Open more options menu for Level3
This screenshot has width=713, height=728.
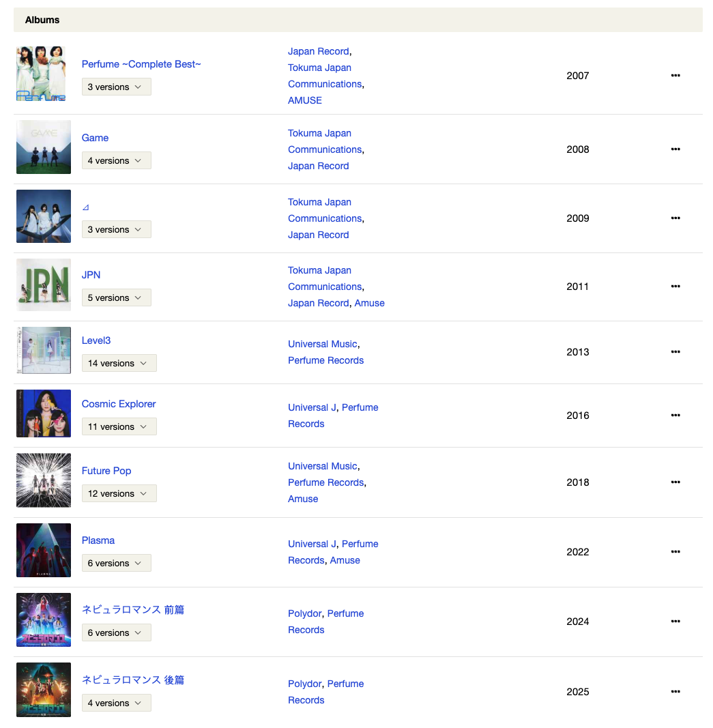tap(675, 351)
